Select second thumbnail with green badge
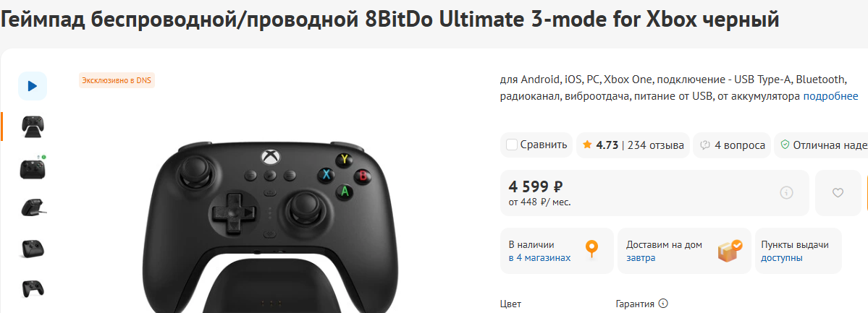Screen dimensions: 868x313 click(33, 167)
